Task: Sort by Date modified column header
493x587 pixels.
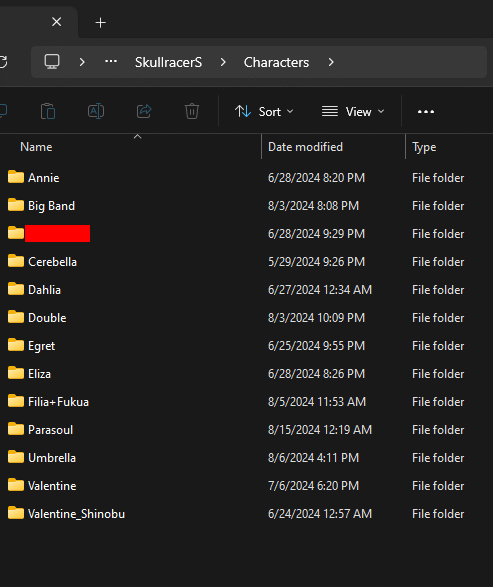Action: pos(305,147)
